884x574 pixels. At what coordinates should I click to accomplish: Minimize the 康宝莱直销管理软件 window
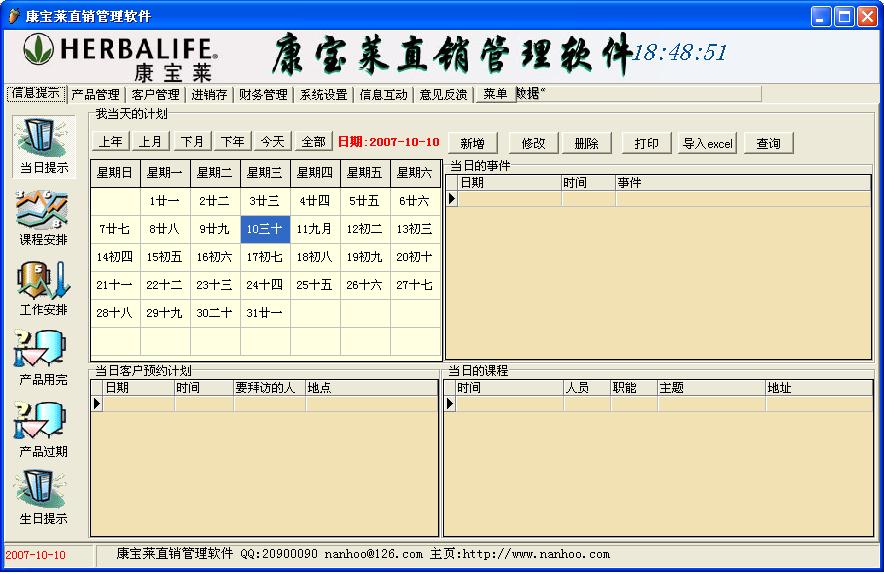(x=821, y=16)
